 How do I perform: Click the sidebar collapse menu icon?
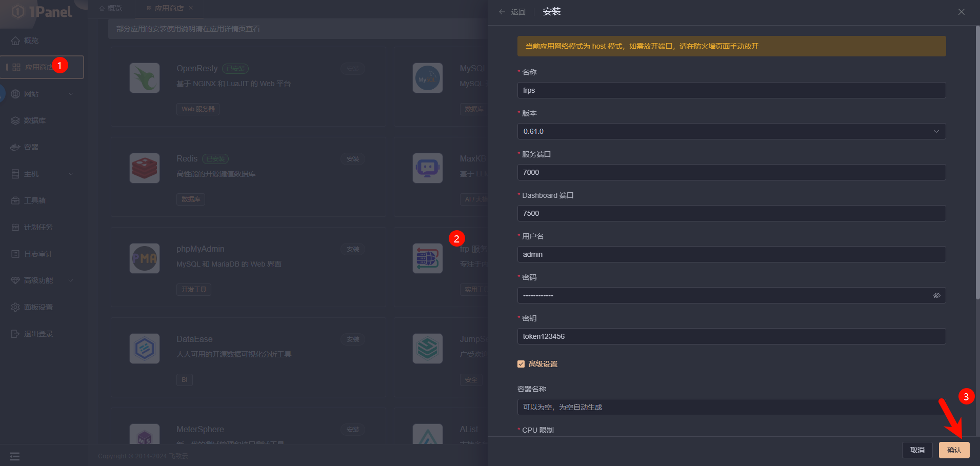(x=14, y=456)
